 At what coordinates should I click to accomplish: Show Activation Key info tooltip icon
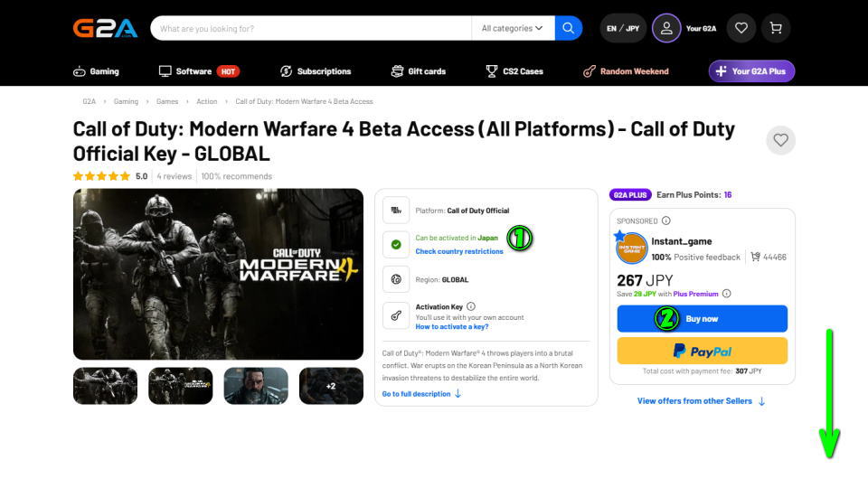[x=470, y=306]
